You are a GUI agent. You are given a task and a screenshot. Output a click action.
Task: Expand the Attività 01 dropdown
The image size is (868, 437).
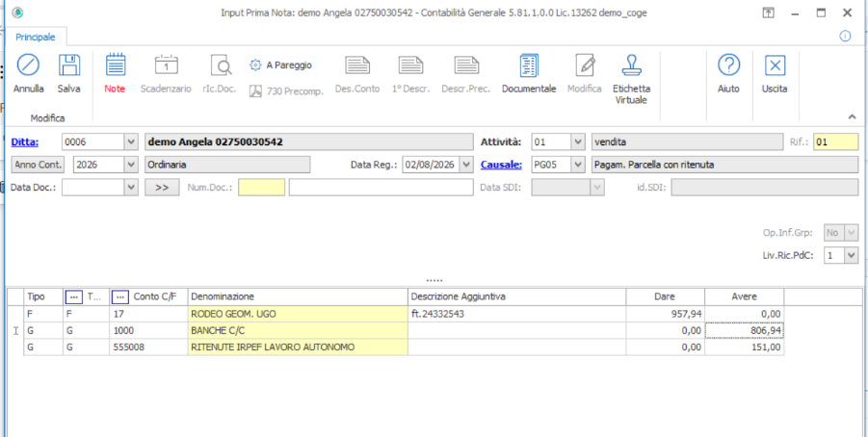[x=578, y=142]
